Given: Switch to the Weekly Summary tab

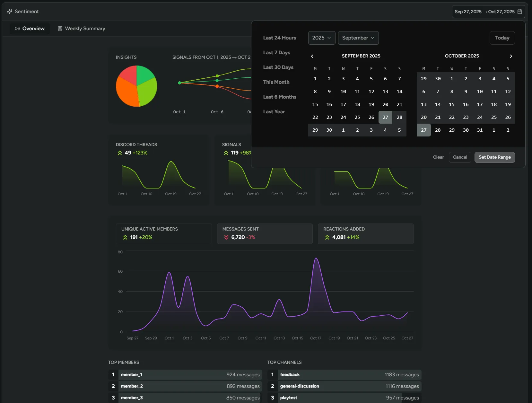Looking at the screenshot, I should pyautogui.click(x=85, y=29).
